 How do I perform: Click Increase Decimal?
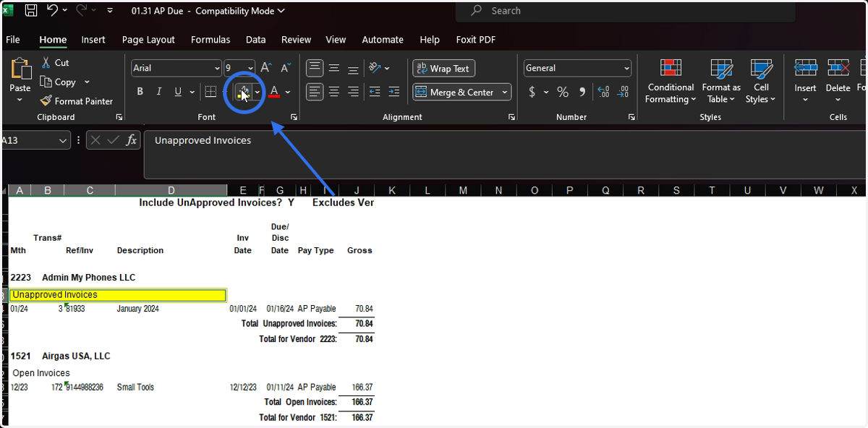pos(603,92)
